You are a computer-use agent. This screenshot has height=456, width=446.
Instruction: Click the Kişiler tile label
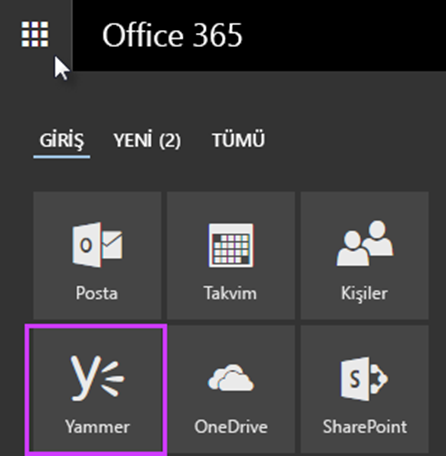coord(364,294)
